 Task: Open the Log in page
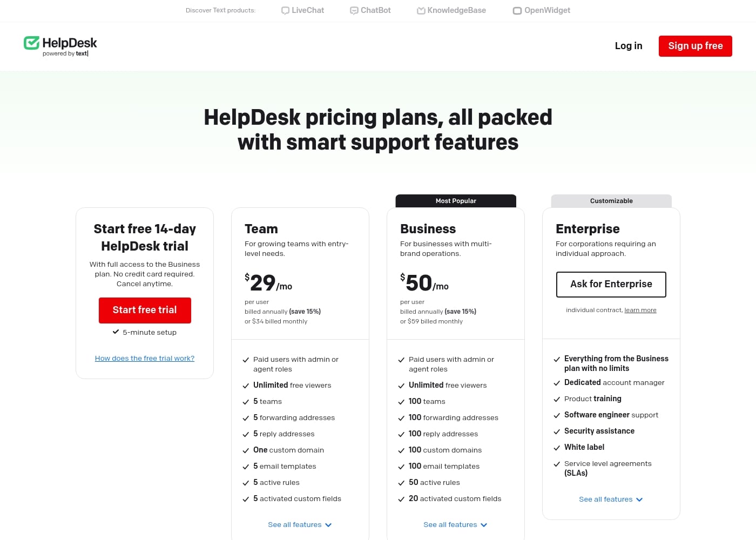click(x=628, y=46)
